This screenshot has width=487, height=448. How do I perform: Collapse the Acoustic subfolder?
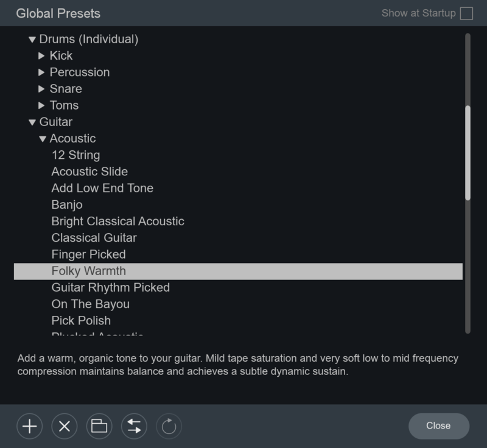pos(43,139)
